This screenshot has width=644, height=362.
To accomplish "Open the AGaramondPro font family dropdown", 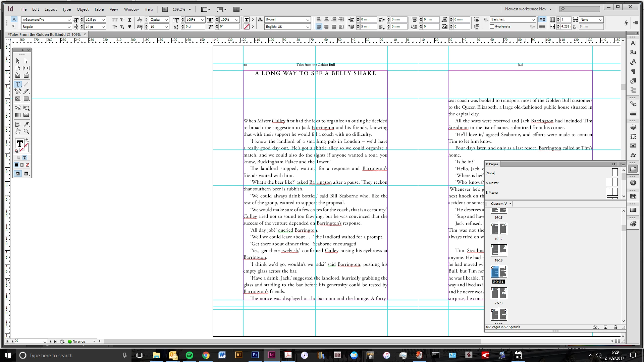I will [x=69, y=20].
